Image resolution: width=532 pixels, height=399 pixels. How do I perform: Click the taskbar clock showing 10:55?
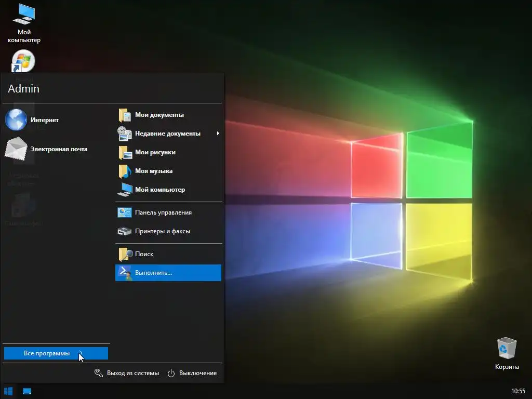(518, 391)
